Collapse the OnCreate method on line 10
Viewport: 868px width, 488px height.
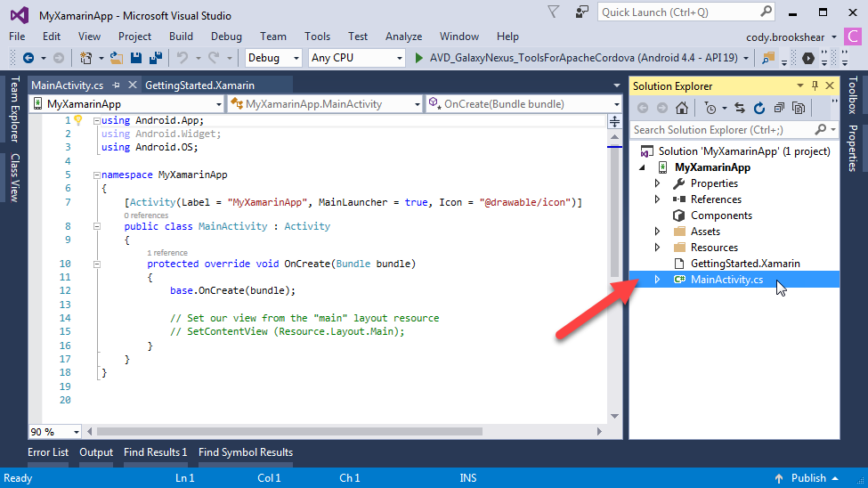[96, 264]
